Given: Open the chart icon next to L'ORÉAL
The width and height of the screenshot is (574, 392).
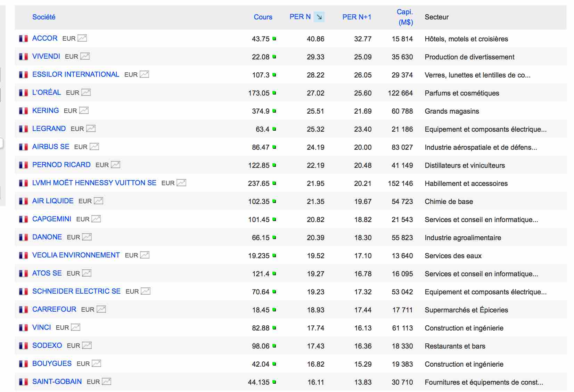Looking at the screenshot, I should point(86,92).
